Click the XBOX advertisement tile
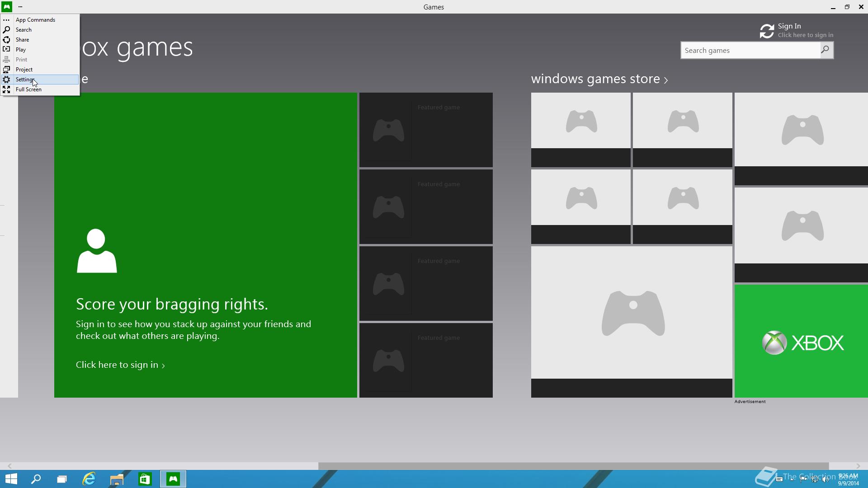 tap(801, 341)
